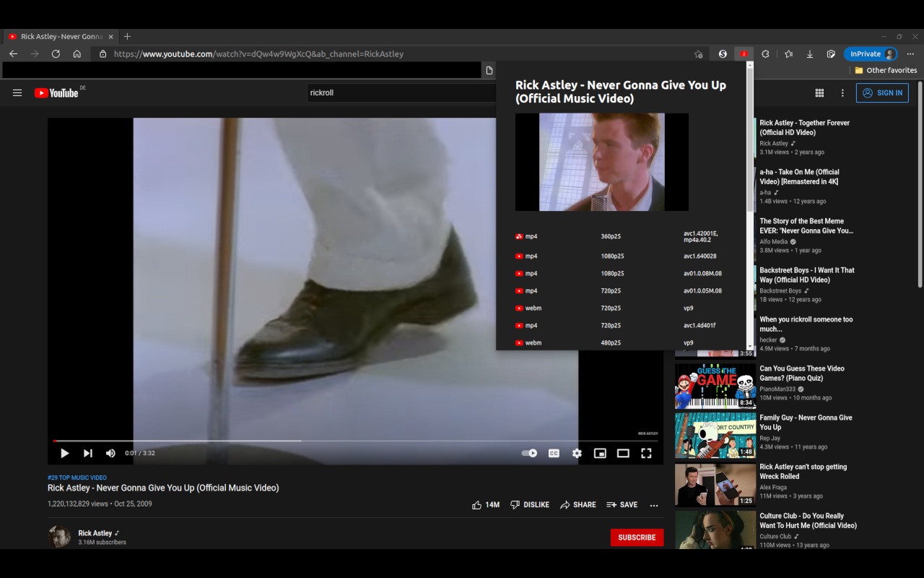Click the SHARE button
Image resolution: width=924 pixels, height=578 pixels.
coord(578,505)
